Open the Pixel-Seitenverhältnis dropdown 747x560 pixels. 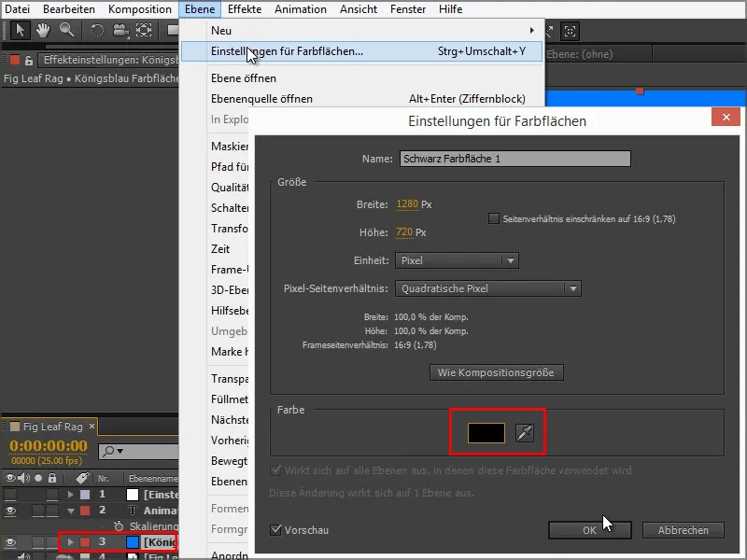[487, 288]
